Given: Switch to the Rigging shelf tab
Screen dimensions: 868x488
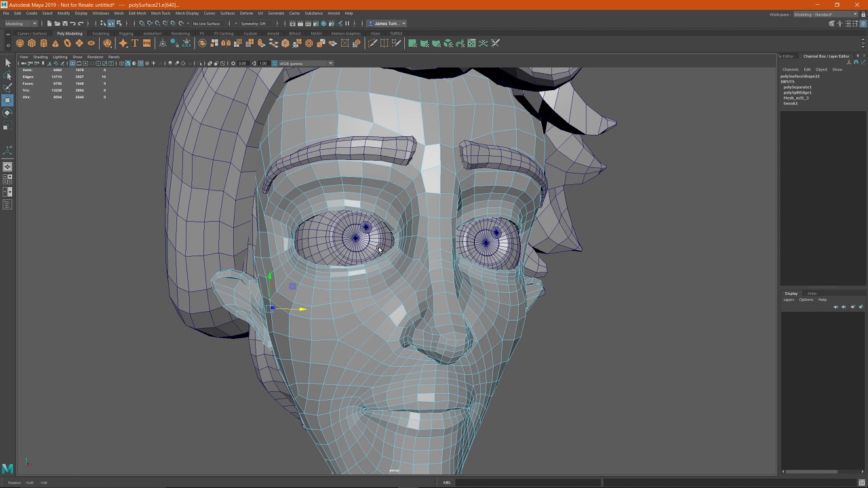Looking at the screenshot, I should click(126, 33).
